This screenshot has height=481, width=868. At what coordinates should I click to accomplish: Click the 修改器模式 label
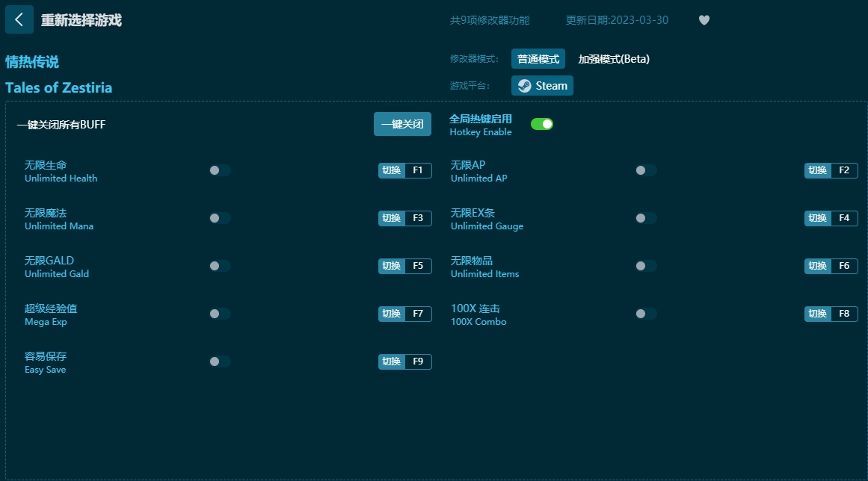[474, 59]
